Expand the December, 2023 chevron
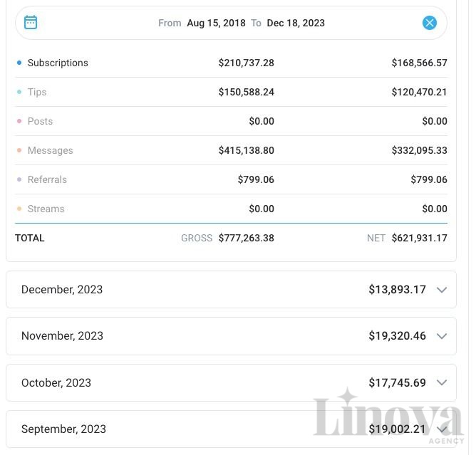This screenshot has width=476, height=455. click(442, 290)
